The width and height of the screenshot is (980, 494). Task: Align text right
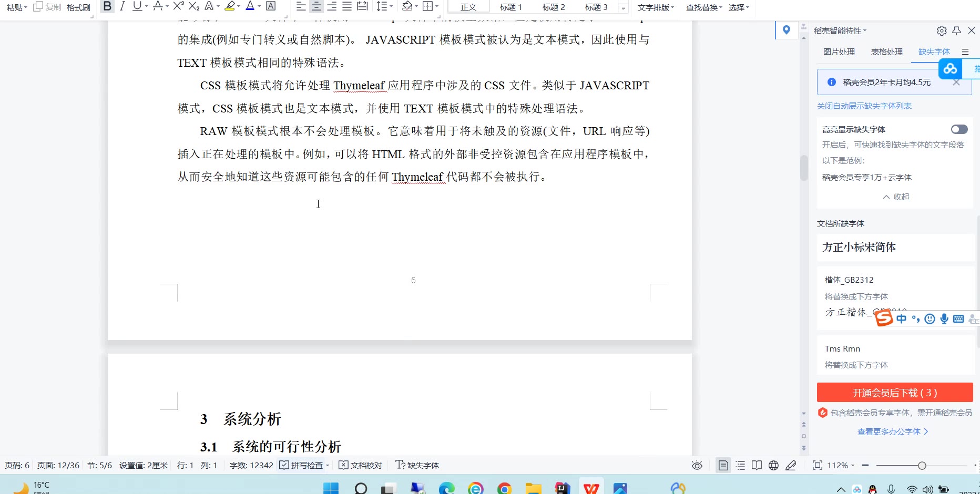[332, 6]
